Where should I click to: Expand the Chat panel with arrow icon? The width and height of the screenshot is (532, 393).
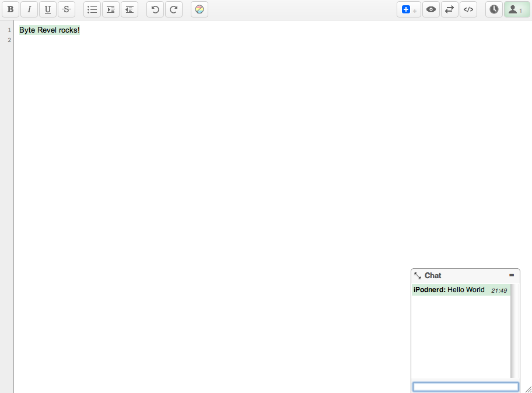[418, 276]
